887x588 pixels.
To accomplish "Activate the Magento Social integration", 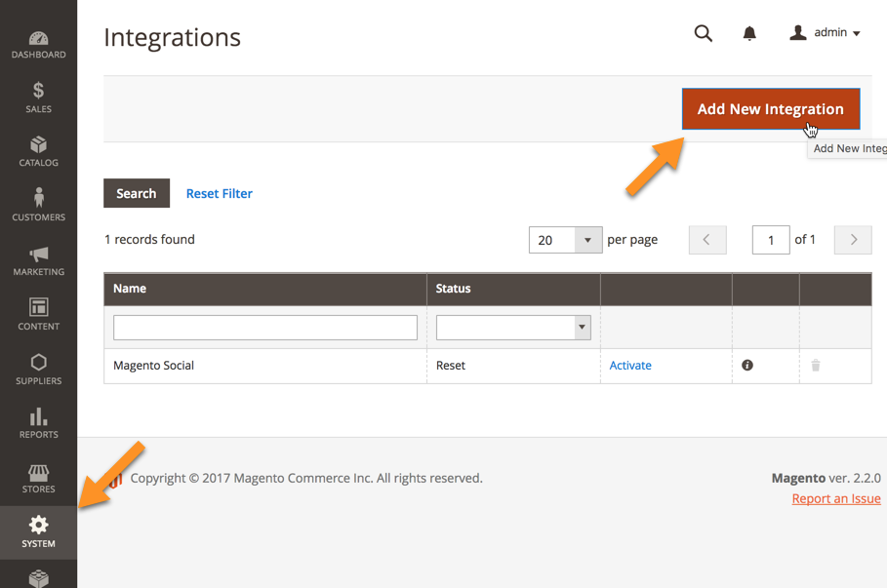I will (x=630, y=365).
